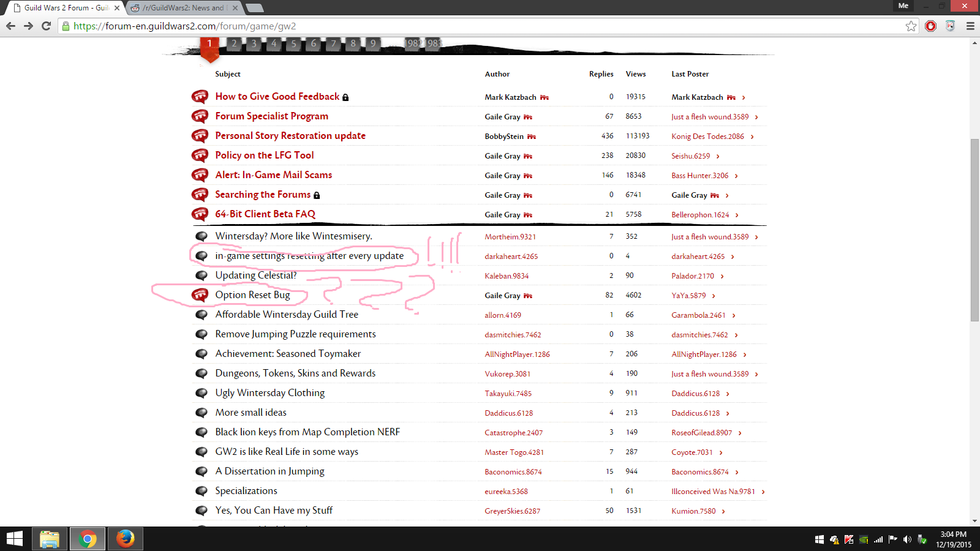Jump to last post arrow for YaYa.5879
Viewport: 980px width, 551px height.
coord(714,296)
